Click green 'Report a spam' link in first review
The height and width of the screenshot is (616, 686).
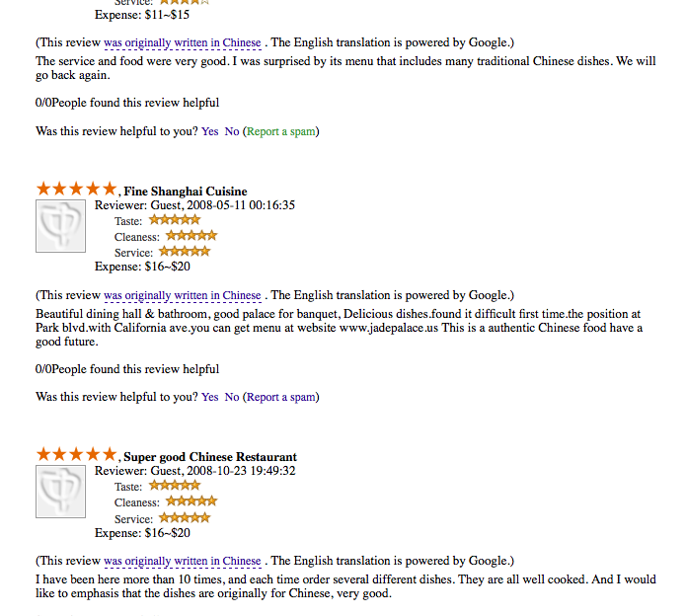point(281,131)
